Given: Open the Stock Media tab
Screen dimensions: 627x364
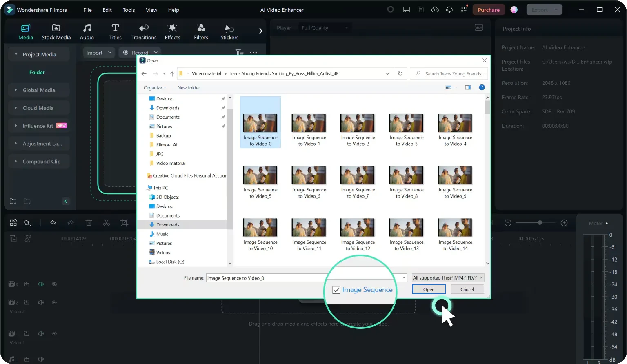Looking at the screenshot, I should tap(56, 32).
